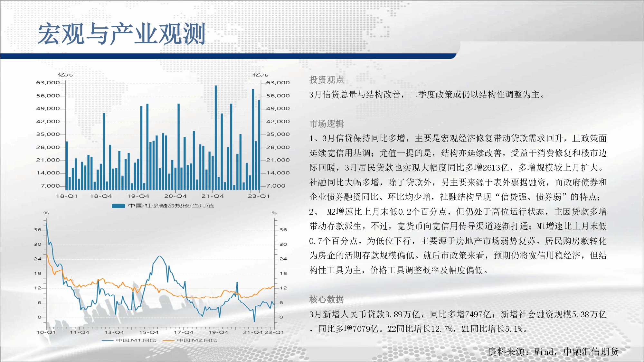Click the source text 资料来源: Wind, 中融汇信期货

point(553,352)
